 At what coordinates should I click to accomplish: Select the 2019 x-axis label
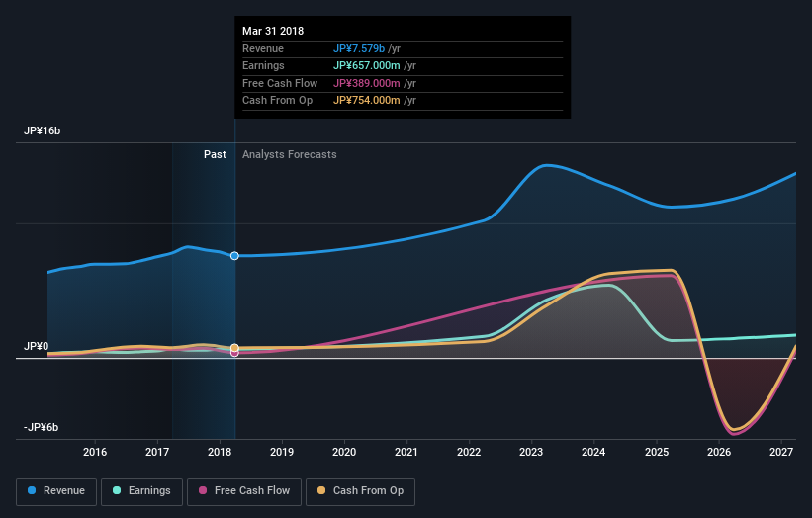click(x=282, y=452)
